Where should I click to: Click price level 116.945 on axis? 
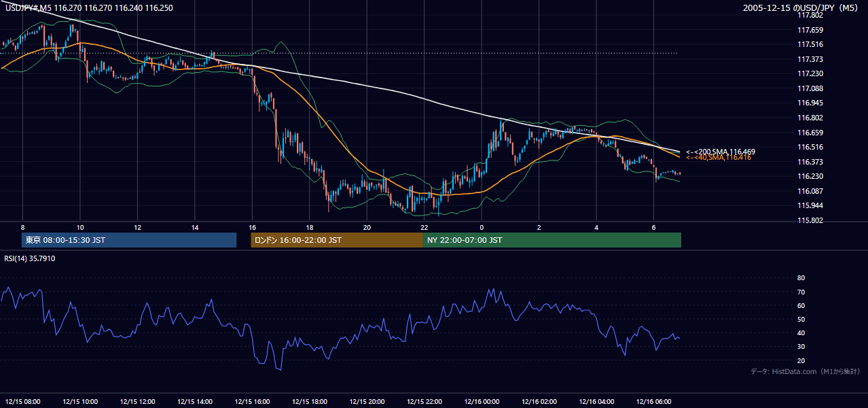(810, 103)
